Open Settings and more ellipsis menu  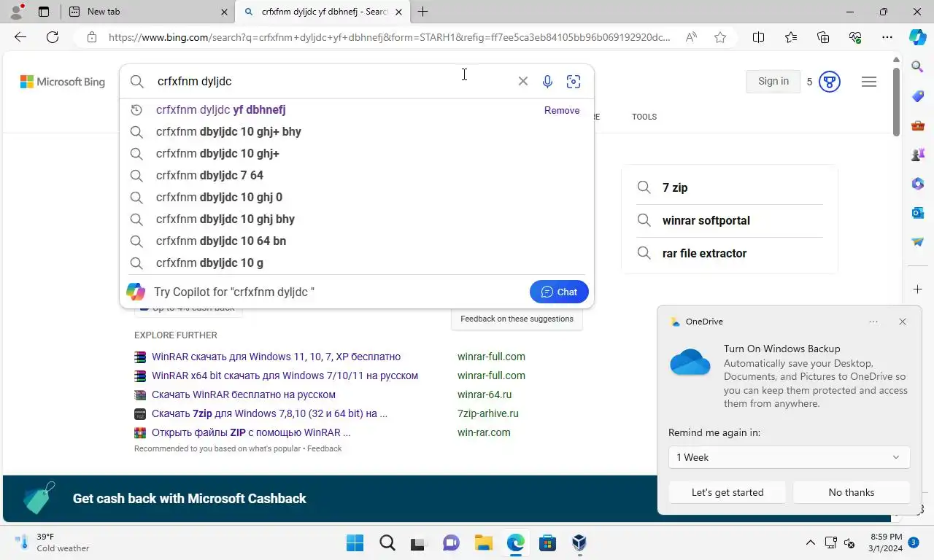(887, 37)
